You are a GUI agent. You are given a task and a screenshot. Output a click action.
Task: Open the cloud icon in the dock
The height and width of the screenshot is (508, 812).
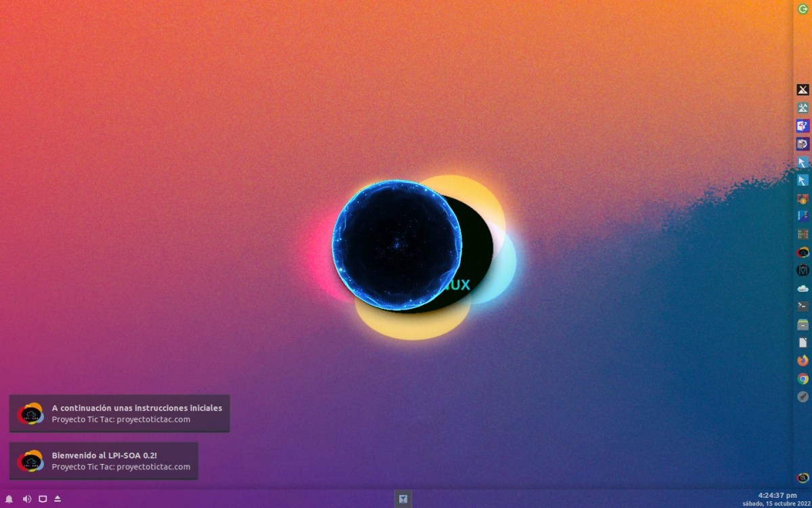(803, 288)
